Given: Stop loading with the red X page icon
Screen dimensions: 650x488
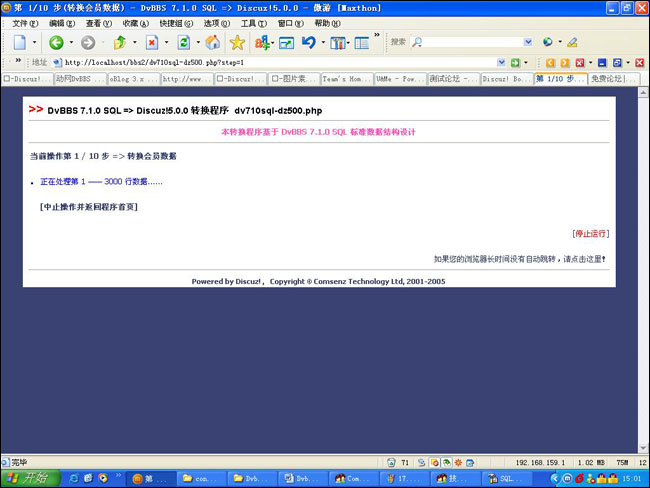Looking at the screenshot, I should 152,42.
